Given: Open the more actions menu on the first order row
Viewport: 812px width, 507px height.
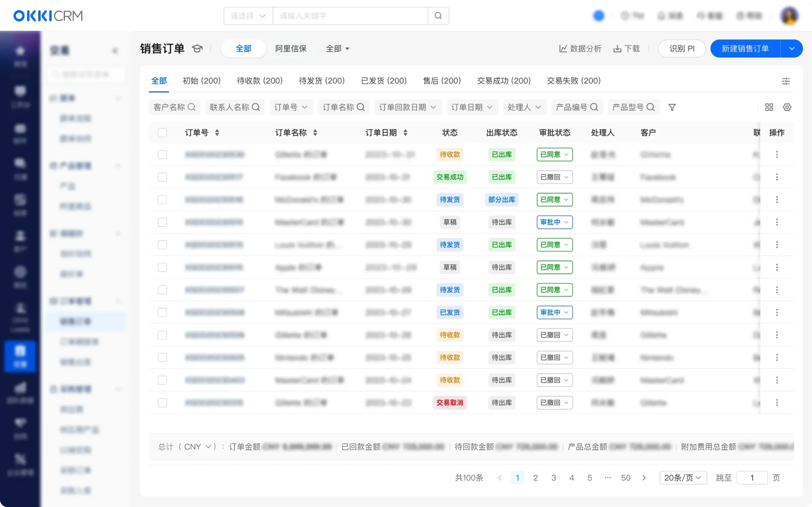Looking at the screenshot, I should click(777, 155).
